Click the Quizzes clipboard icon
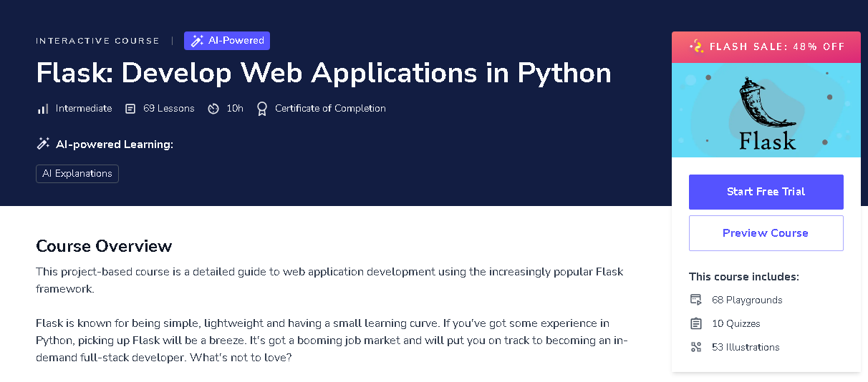Image resolution: width=868 pixels, height=382 pixels. coord(695,323)
